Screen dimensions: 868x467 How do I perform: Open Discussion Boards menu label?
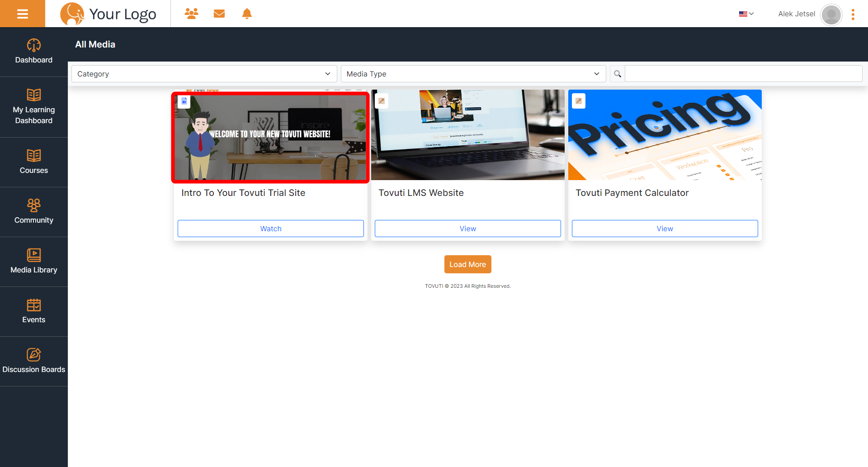click(x=34, y=369)
